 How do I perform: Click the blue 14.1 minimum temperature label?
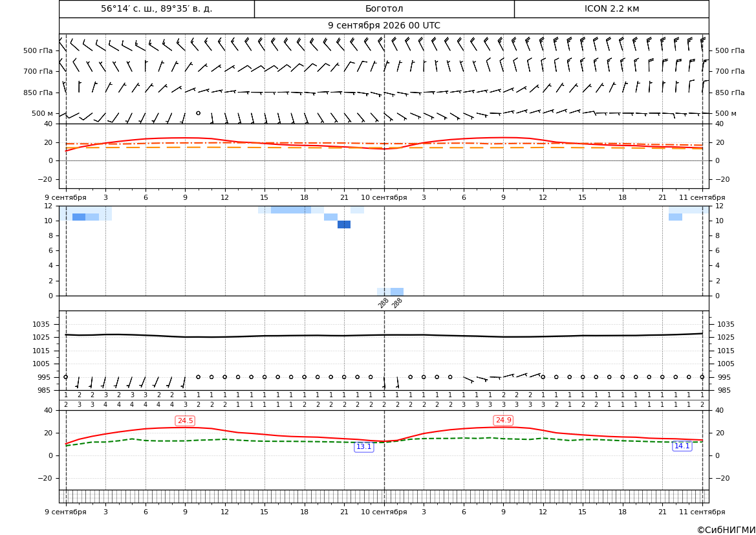pos(682,446)
